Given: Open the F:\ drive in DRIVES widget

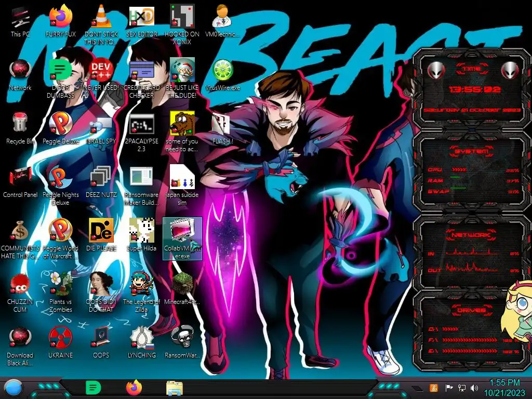Looking at the screenshot, I should click(473, 340).
